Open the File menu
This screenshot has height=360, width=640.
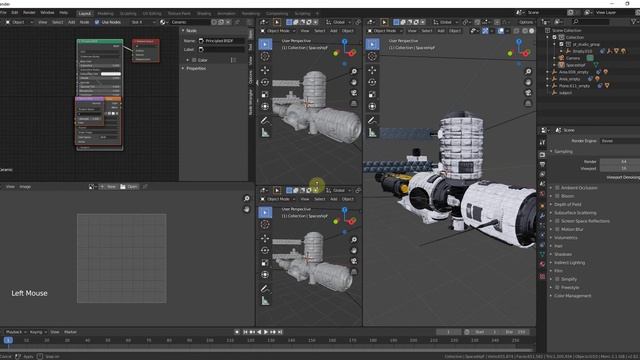pyautogui.click(x=2, y=13)
